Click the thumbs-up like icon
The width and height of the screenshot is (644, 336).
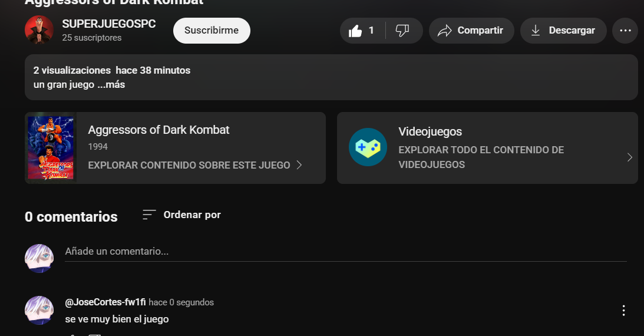coord(355,31)
